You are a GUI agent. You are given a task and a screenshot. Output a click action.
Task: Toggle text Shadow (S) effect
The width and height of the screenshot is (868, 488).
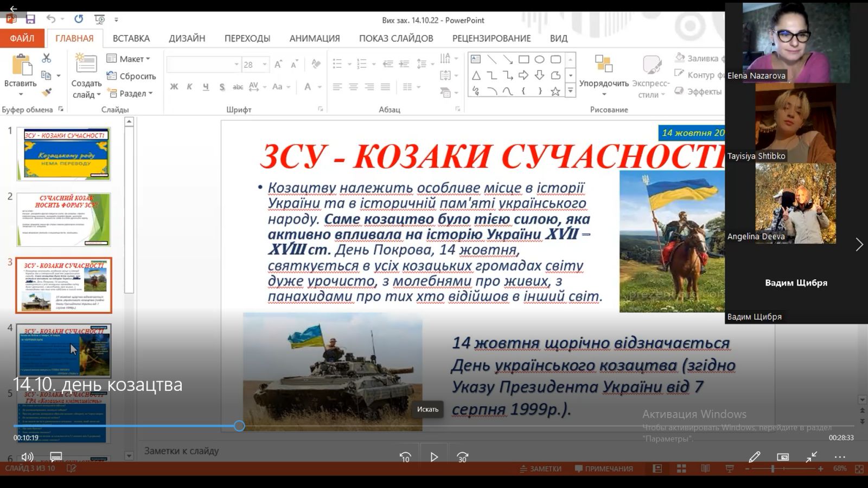click(x=222, y=87)
